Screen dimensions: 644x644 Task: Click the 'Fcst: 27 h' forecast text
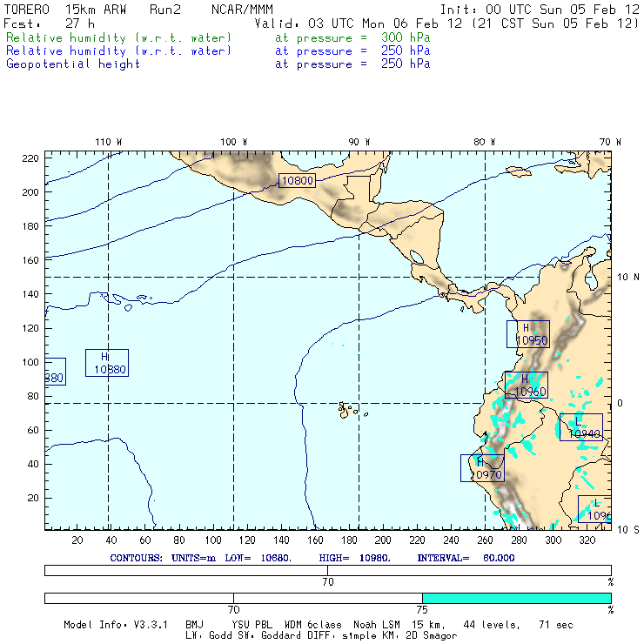tap(50, 23)
